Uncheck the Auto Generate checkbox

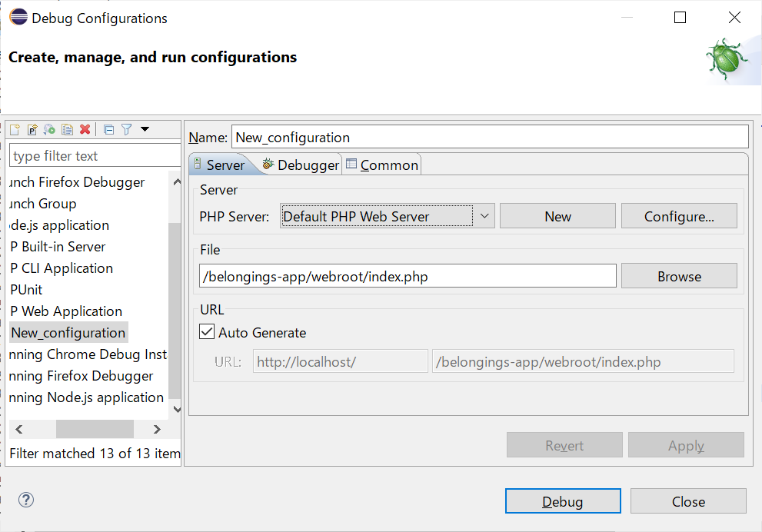pos(207,332)
